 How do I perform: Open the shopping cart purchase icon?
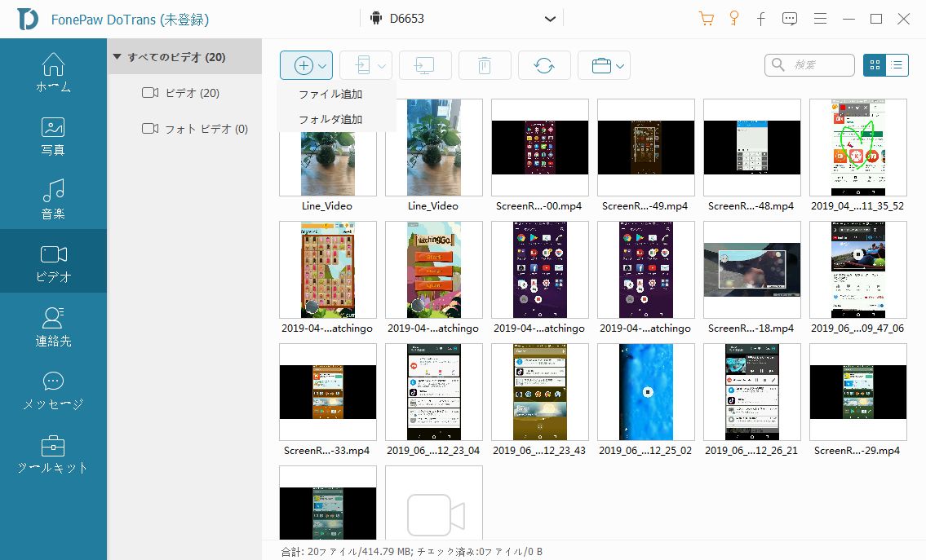click(707, 19)
